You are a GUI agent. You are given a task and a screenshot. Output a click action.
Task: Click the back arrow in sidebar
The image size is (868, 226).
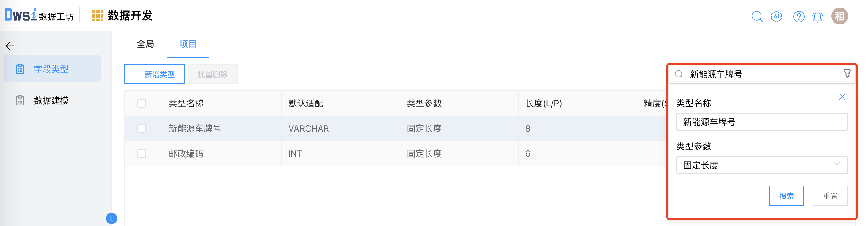(x=10, y=46)
